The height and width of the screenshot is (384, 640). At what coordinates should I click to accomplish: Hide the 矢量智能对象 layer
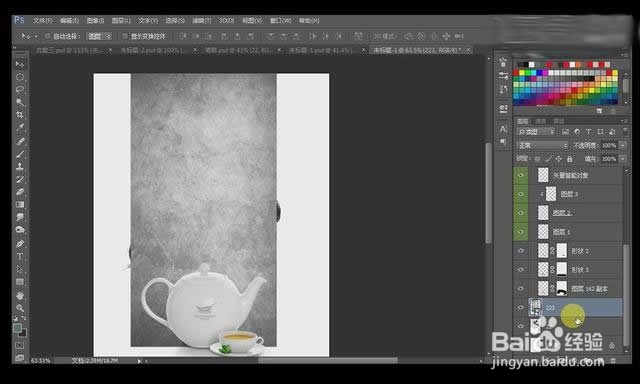pyautogui.click(x=520, y=175)
